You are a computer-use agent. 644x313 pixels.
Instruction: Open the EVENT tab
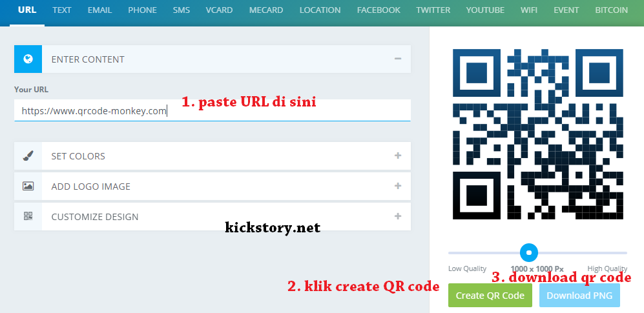tap(566, 10)
